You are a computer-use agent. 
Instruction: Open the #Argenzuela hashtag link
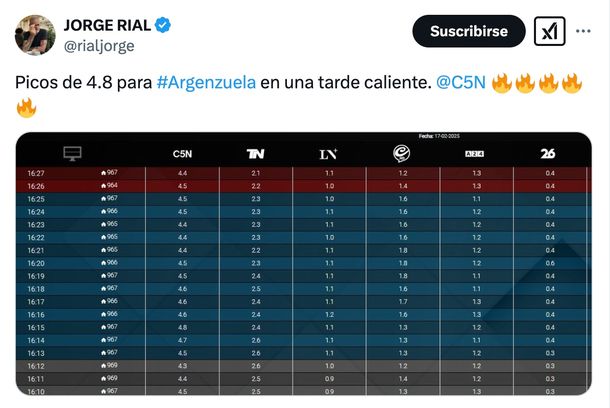[x=206, y=82]
